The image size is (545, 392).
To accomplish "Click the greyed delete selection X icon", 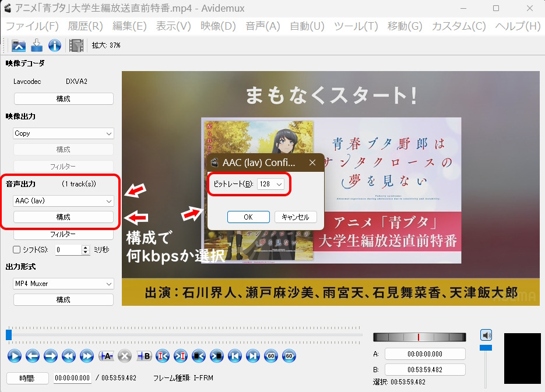I will (124, 356).
